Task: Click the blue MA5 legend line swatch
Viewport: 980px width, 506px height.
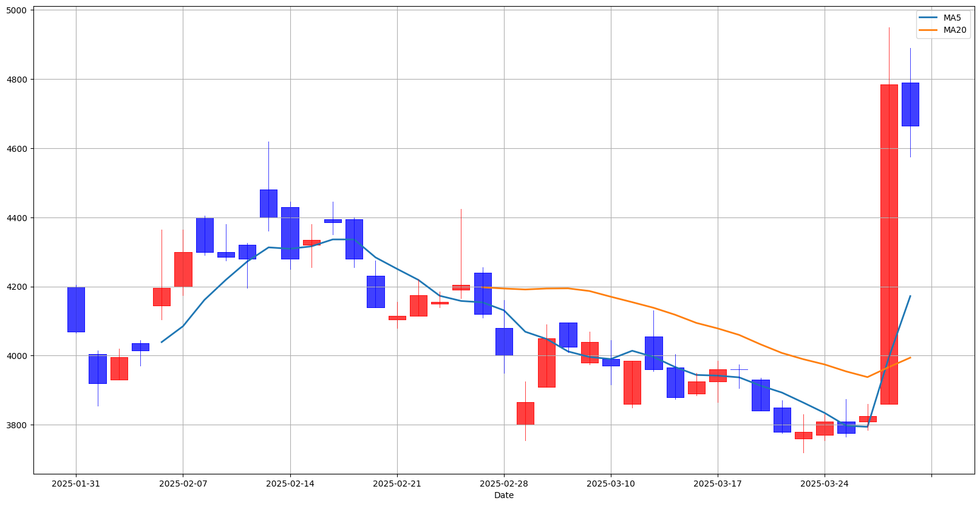Action: click(x=928, y=18)
